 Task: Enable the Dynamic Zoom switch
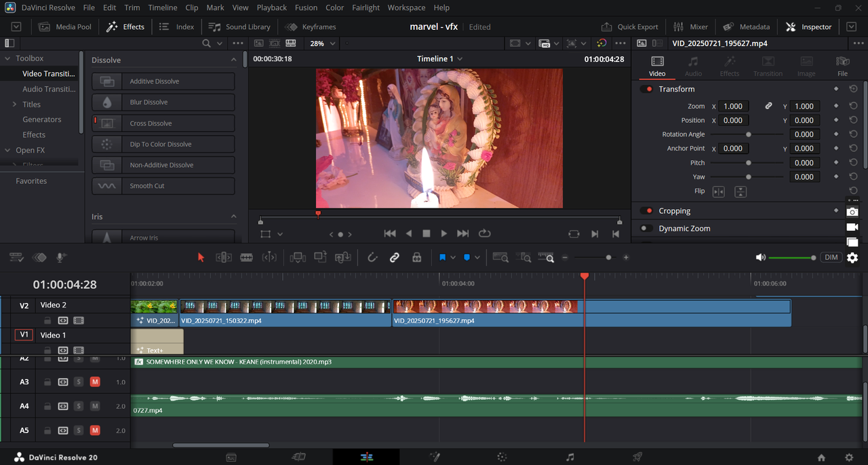click(647, 229)
